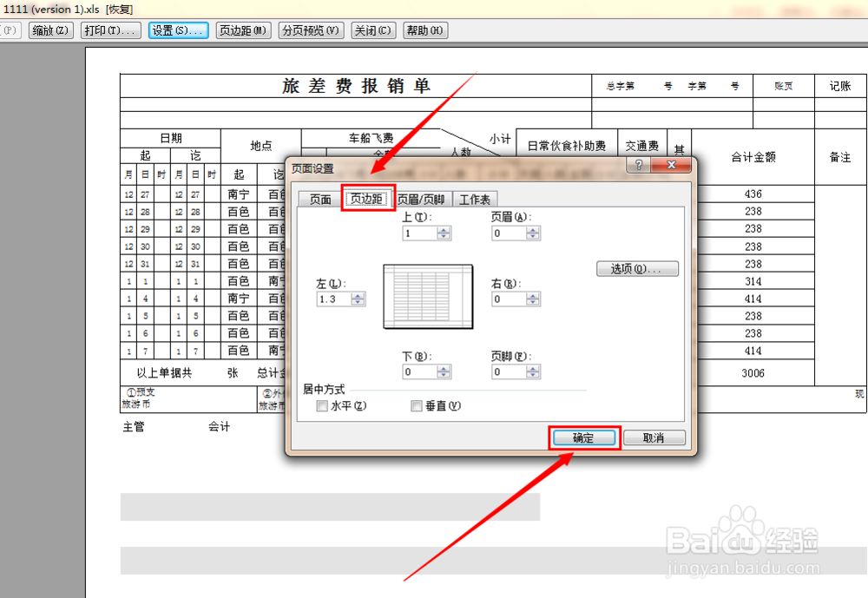Adjust 页眉(A) header margin spinner
The image size is (868, 598).
[x=533, y=233]
